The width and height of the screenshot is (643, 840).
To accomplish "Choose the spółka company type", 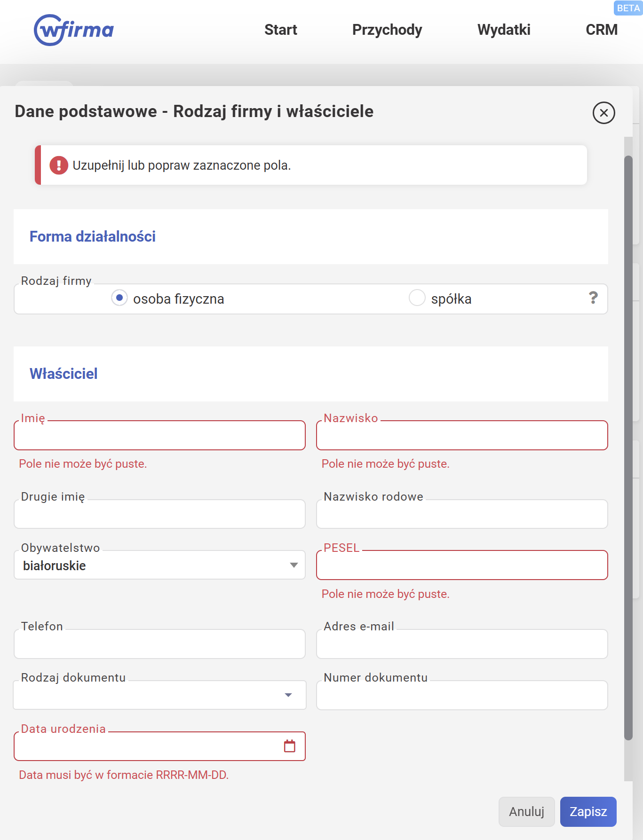I will [x=417, y=298].
